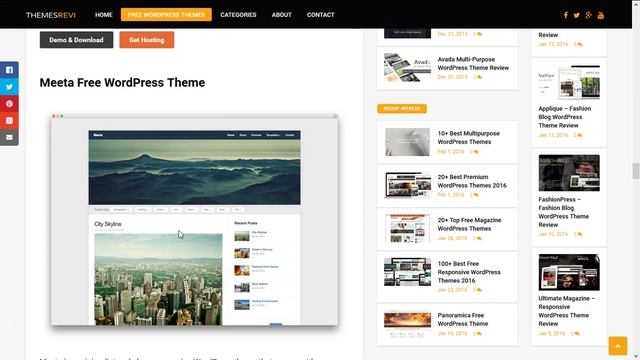The image size is (640, 360).
Task: Open Avada Multi-Purpose WordPress Theme Review
Action: [473, 64]
